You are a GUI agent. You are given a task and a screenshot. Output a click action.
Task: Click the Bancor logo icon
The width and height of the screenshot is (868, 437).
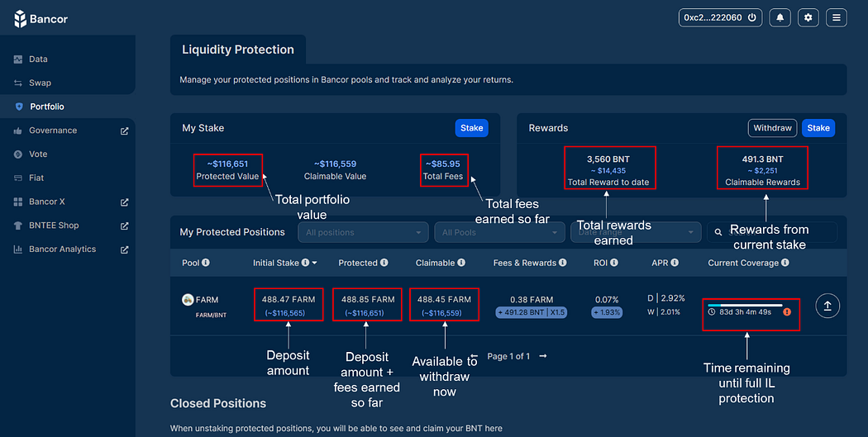[x=20, y=19]
